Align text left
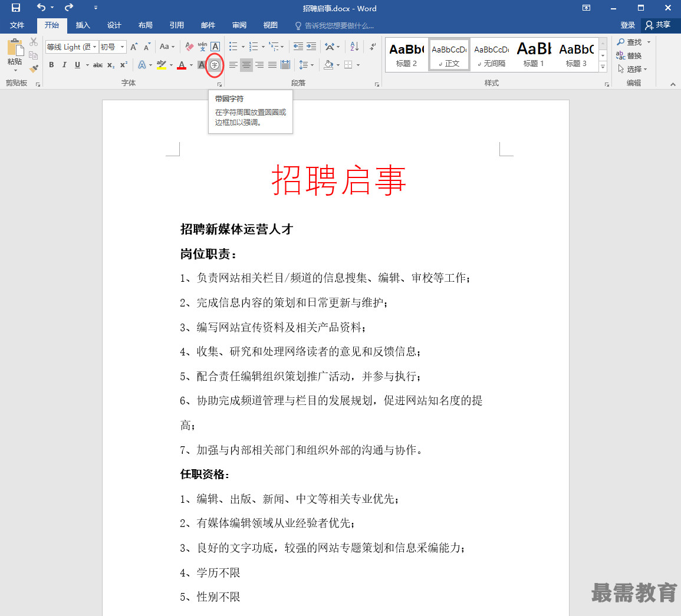 [x=233, y=65]
